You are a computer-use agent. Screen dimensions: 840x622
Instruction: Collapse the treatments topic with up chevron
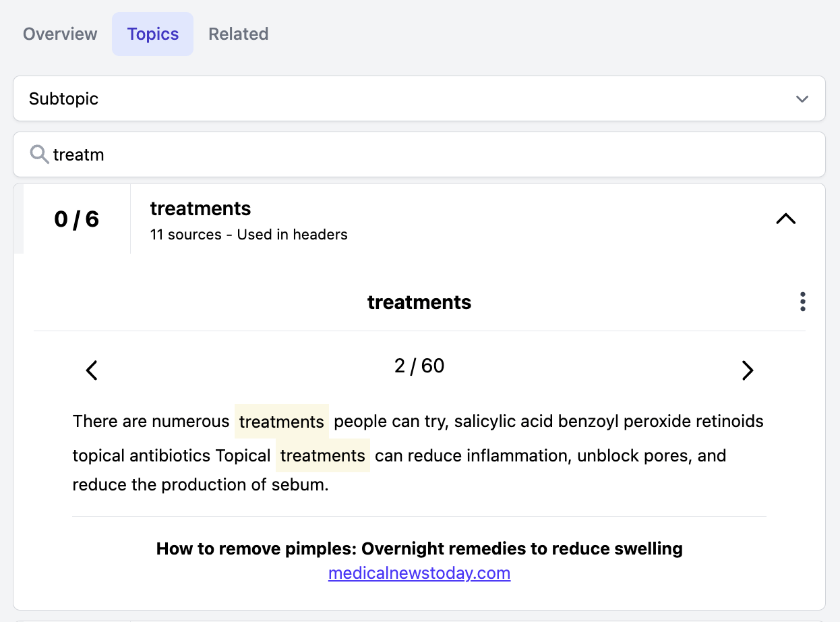tap(785, 219)
